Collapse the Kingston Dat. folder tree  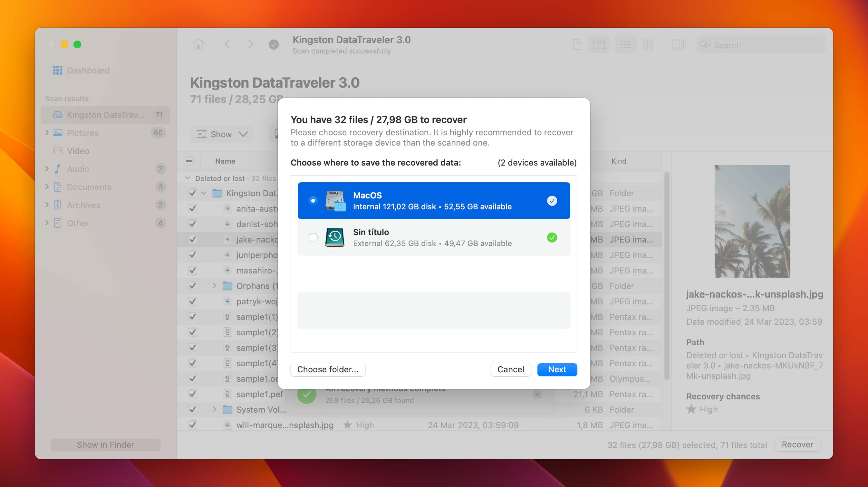coord(204,193)
